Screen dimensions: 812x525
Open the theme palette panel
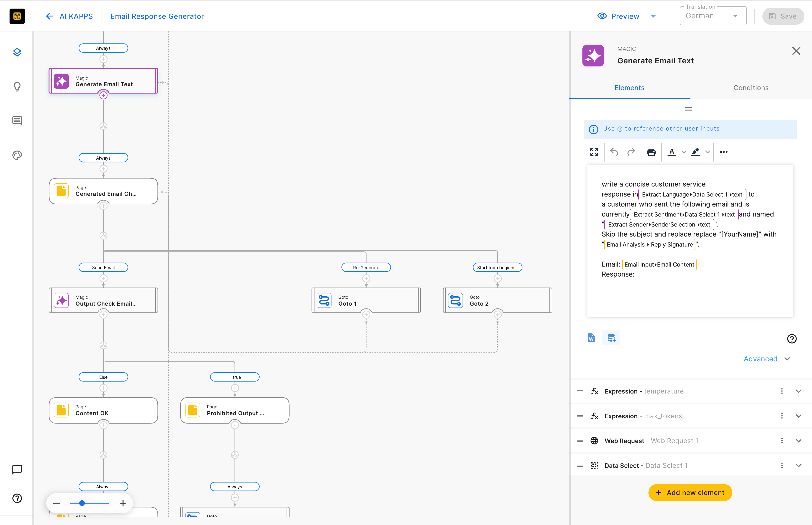(17, 155)
